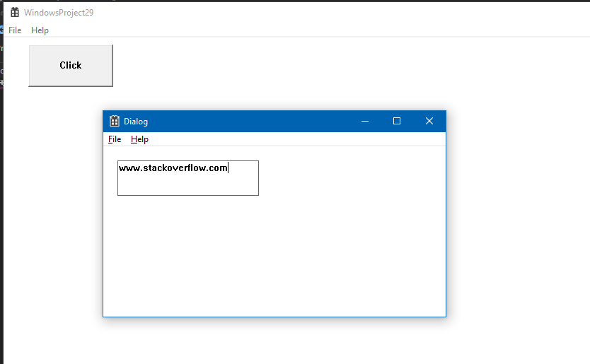Click the large Click button in WindowsProject29
The width and height of the screenshot is (590, 364).
point(71,66)
